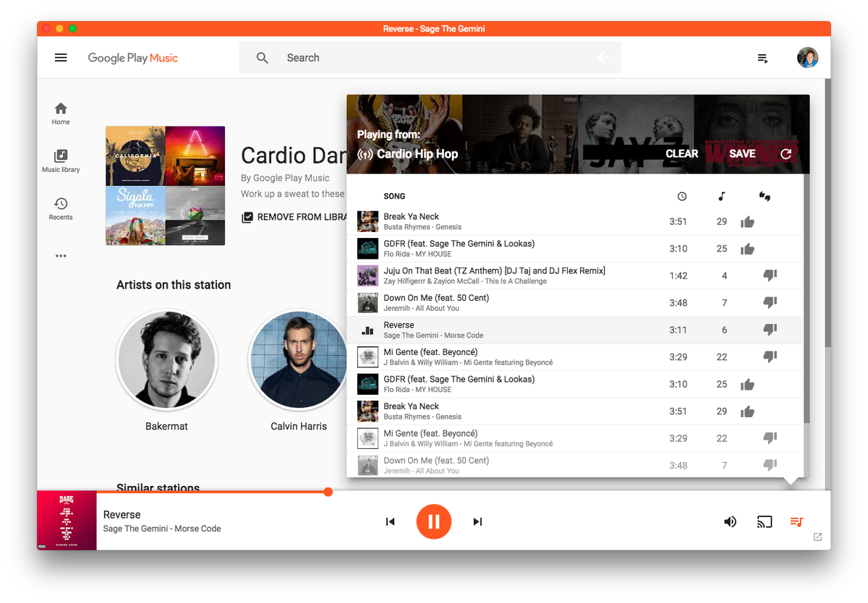Click Jeremih - All About You subtitle, first

click(x=421, y=308)
